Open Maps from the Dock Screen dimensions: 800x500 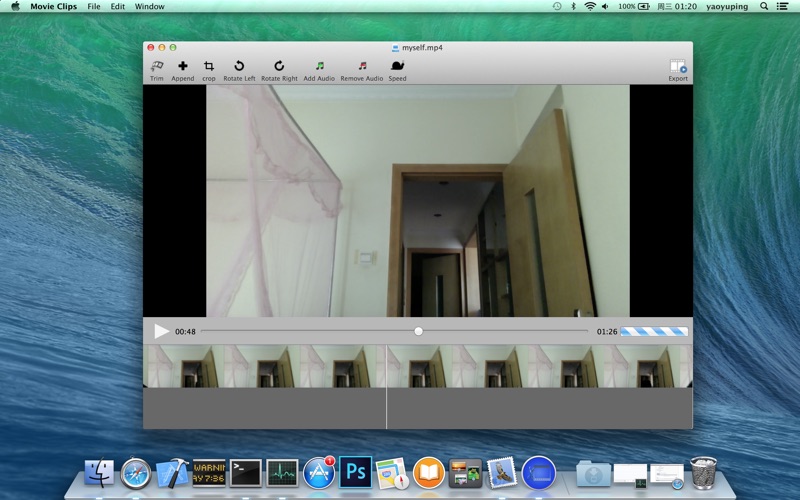coord(392,473)
